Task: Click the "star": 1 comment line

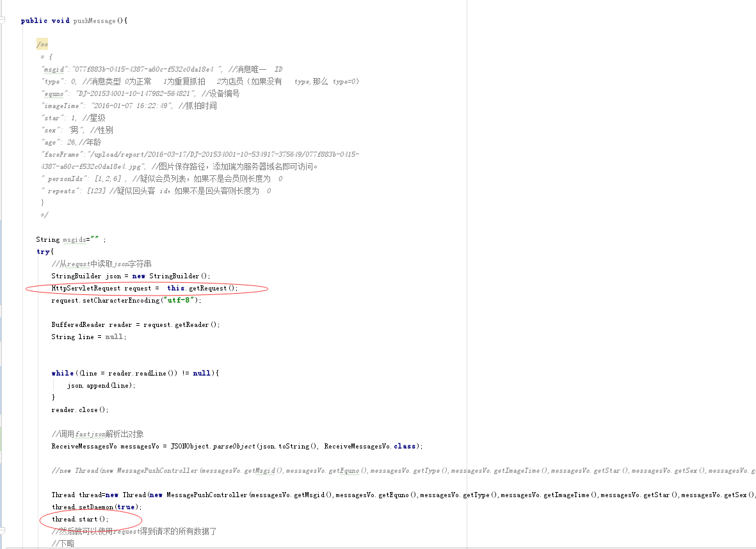Action: point(73,118)
